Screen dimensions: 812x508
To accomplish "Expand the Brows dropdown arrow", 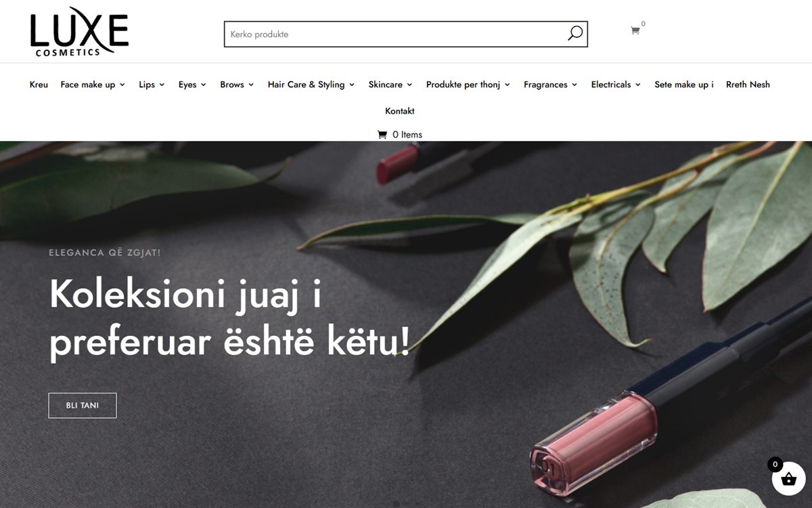I will pyautogui.click(x=251, y=85).
